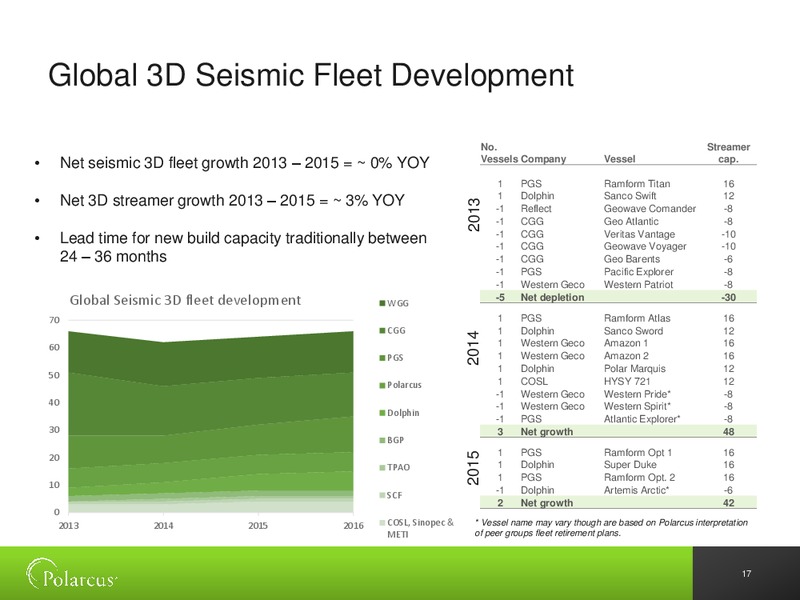This screenshot has height=600, width=800.
Task: Select the 'Ramform Titan' vessel cell
Action: pyautogui.click(x=637, y=184)
